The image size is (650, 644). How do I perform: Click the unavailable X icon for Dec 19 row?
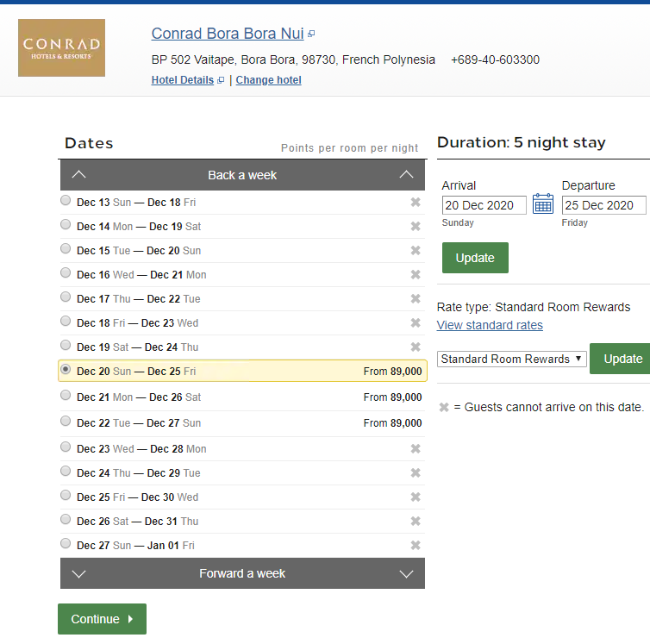(416, 347)
